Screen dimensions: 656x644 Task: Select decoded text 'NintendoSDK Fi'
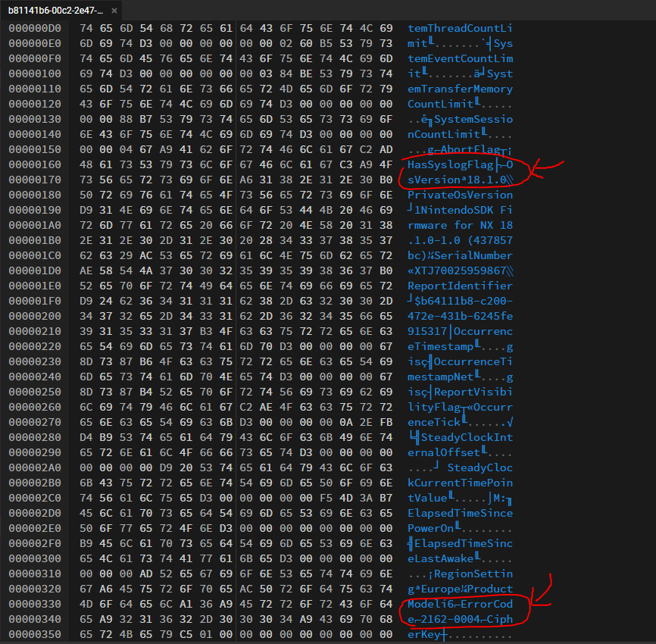coord(467,210)
